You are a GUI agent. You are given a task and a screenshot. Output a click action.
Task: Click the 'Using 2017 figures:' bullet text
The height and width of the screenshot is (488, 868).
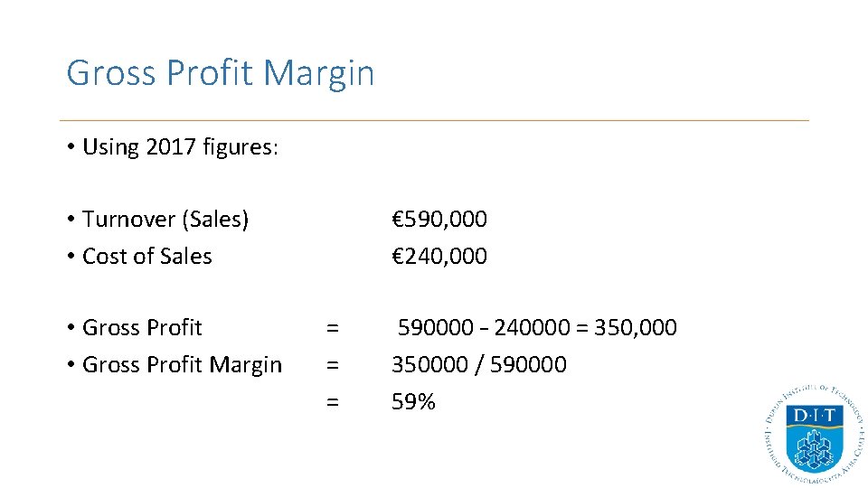180,147
